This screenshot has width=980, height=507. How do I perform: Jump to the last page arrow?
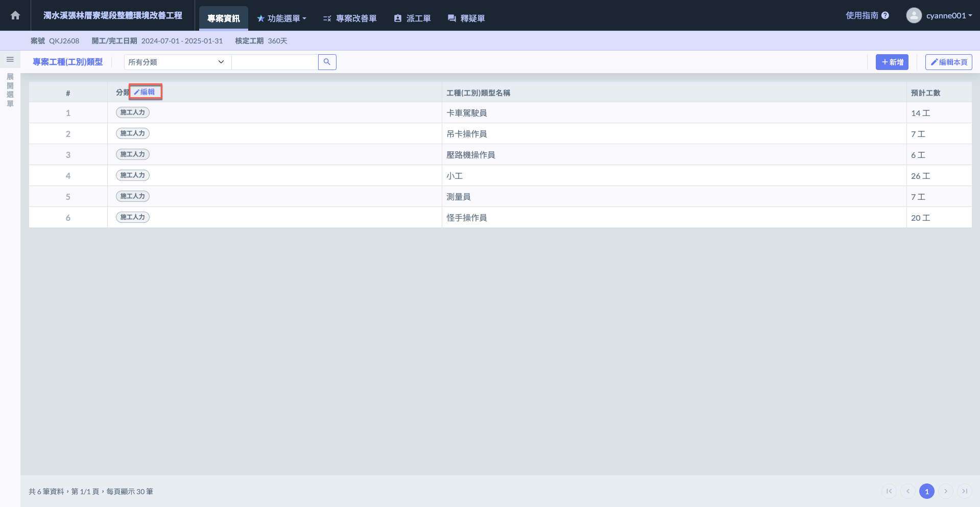click(x=965, y=491)
